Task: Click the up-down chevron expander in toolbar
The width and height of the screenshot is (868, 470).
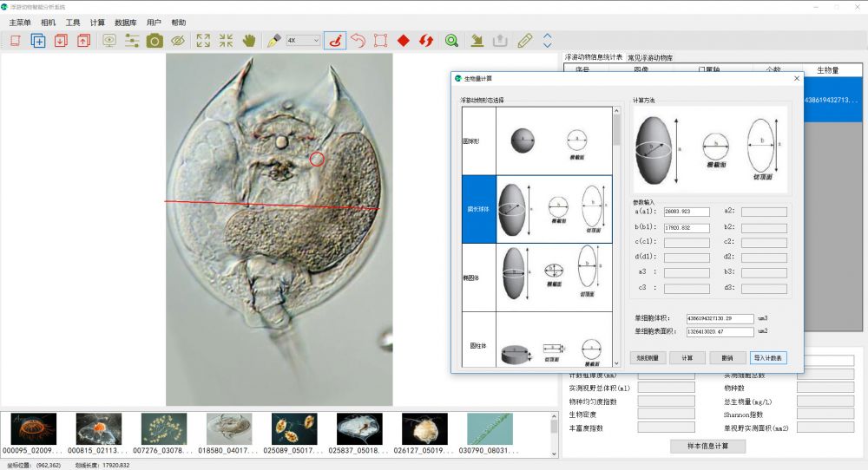Action: click(548, 40)
